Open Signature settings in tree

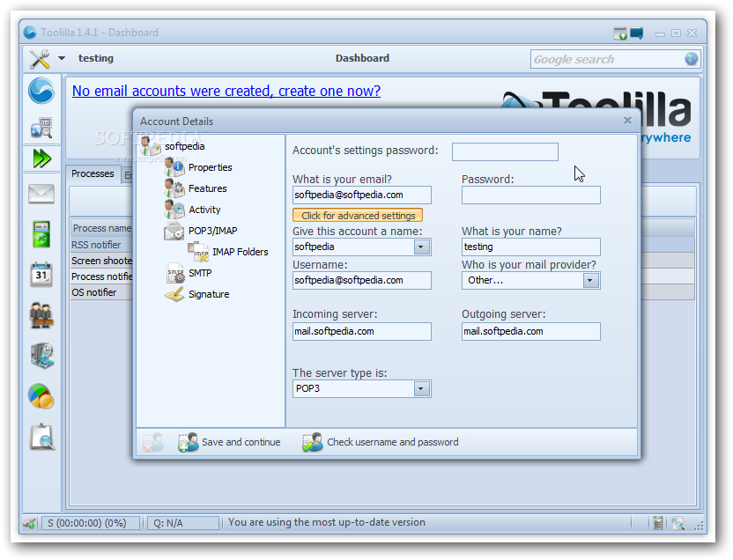coord(209,294)
